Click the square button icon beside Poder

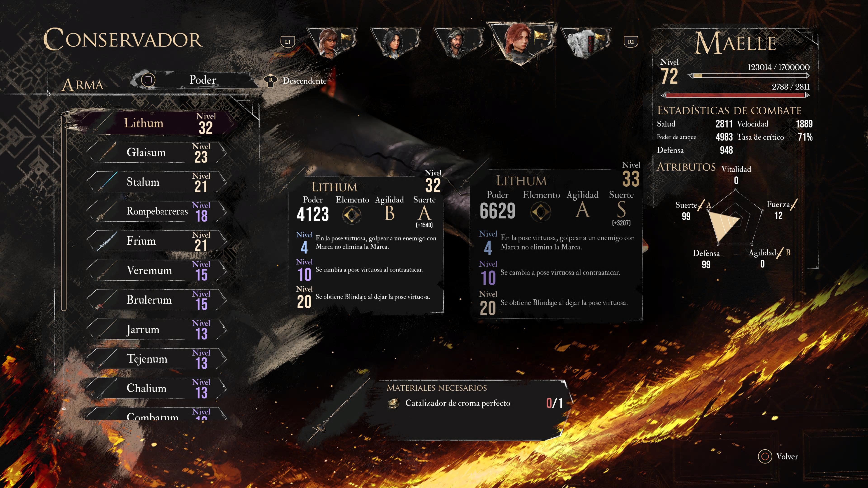pos(148,80)
